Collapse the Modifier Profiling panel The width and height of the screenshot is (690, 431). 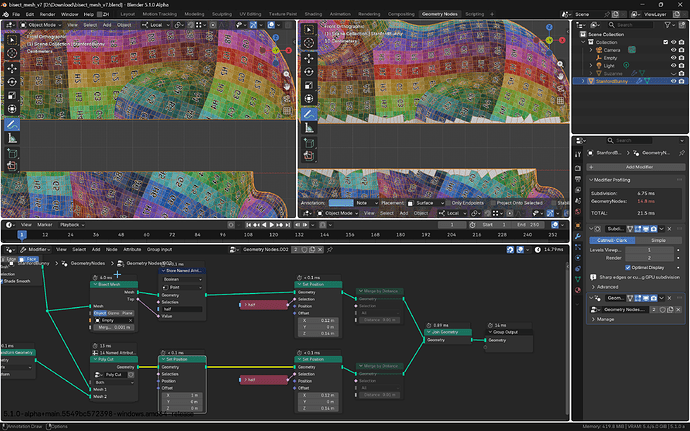pos(591,180)
